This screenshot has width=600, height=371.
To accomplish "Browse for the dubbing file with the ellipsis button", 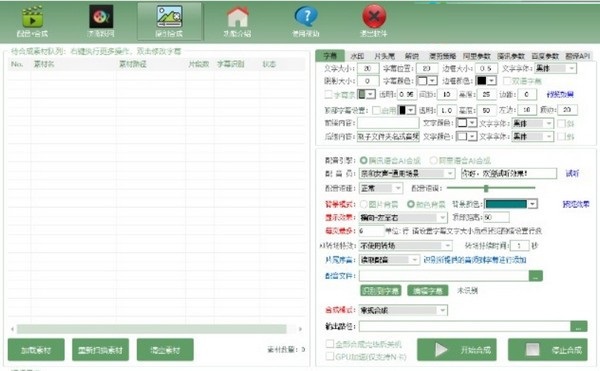I will tap(535, 276).
